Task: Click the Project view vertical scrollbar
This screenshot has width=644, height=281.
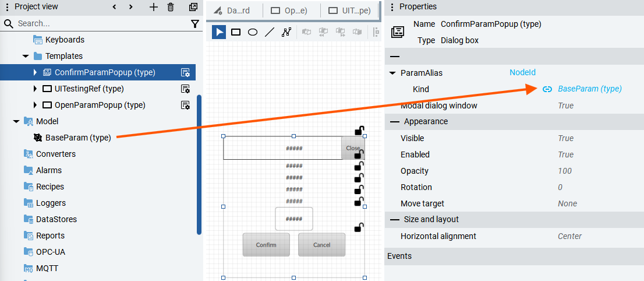Action: (199, 164)
